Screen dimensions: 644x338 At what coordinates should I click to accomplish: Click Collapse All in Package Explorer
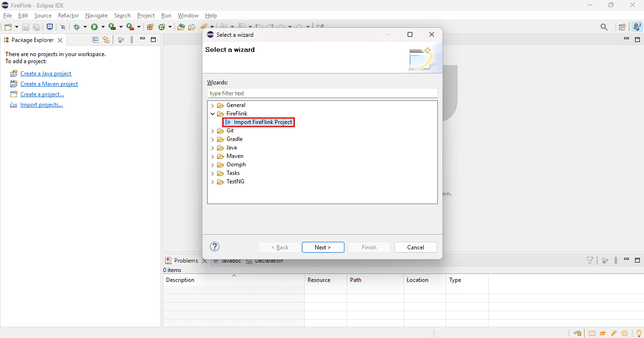[x=95, y=40]
